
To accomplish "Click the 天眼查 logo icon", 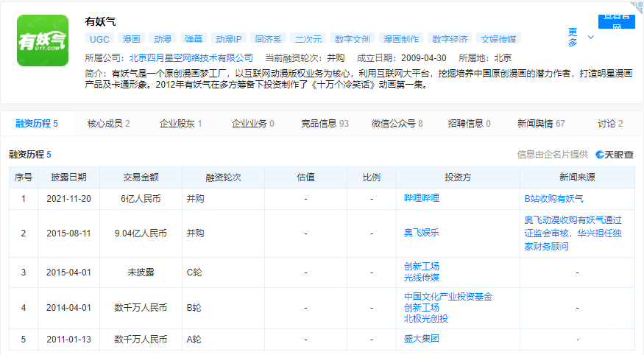I will pos(615,155).
